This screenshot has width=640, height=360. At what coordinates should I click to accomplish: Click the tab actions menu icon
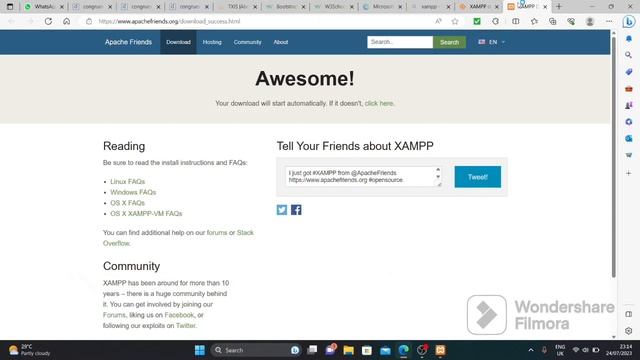pyautogui.click(x=10, y=7)
